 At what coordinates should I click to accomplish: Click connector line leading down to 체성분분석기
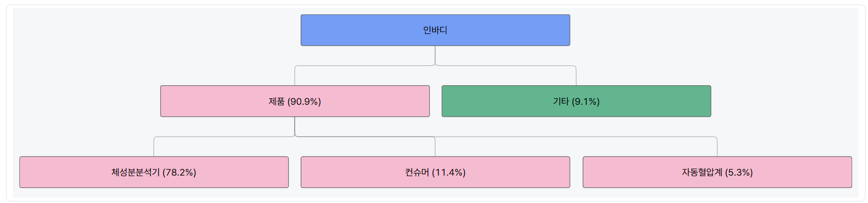pos(154,147)
